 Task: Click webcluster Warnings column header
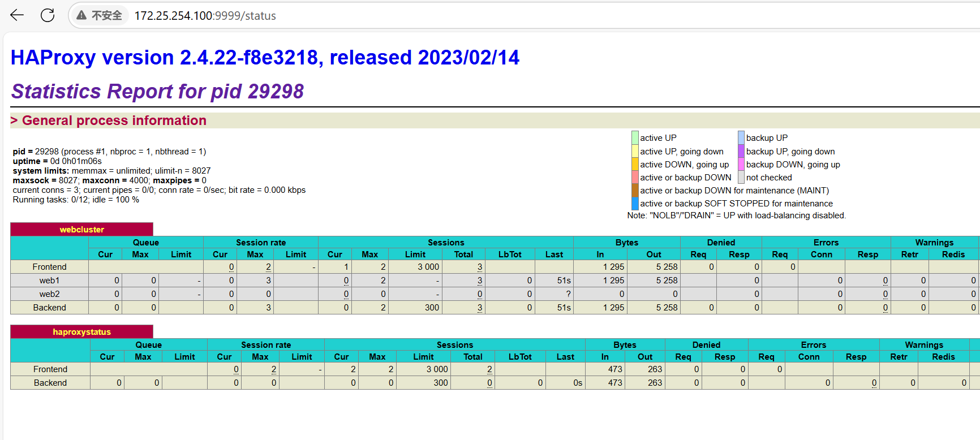[x=935, y=242]
